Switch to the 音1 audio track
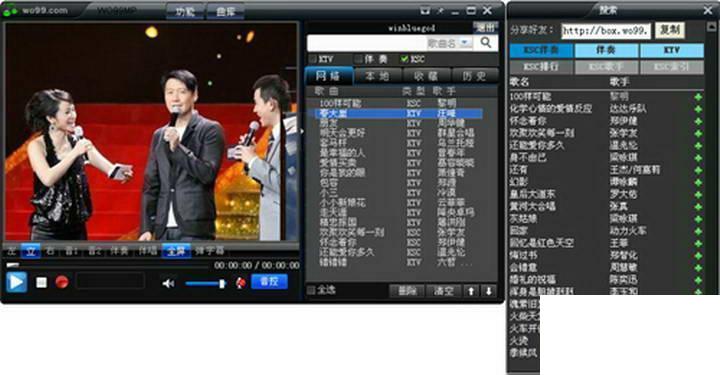The height and width of the screenshot is (375, 720). click(71, 251)
